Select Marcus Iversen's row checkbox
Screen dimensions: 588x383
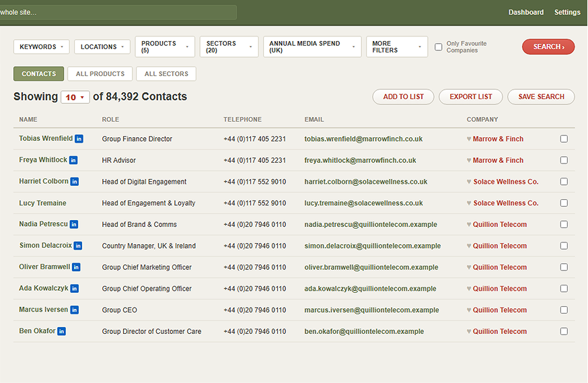[564, 310]
